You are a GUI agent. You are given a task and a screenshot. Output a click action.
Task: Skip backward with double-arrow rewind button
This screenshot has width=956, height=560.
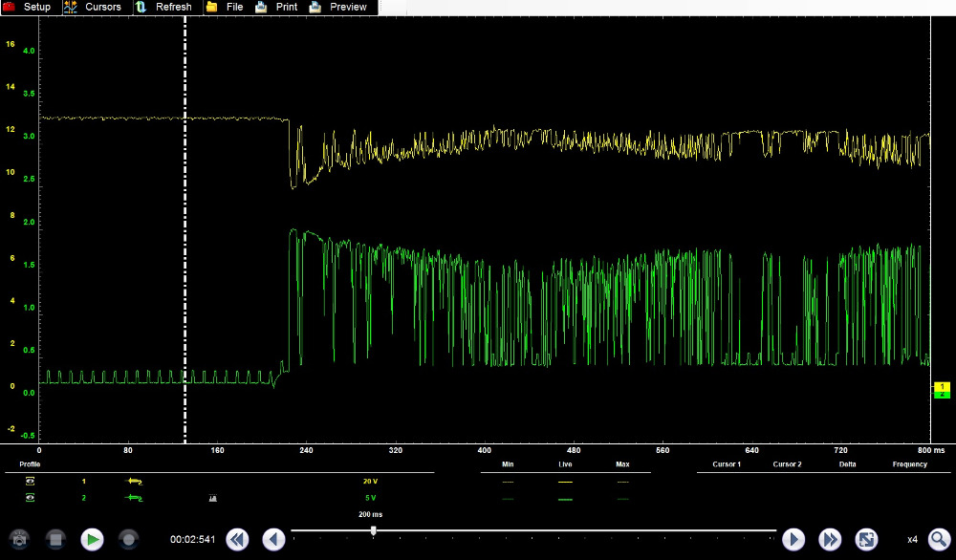(x=237, y=539)
